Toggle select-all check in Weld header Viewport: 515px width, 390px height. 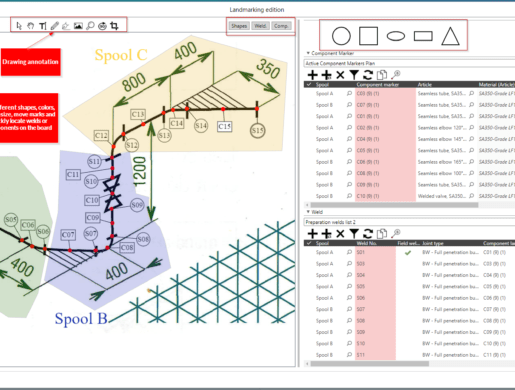click(x=309, y=243)
